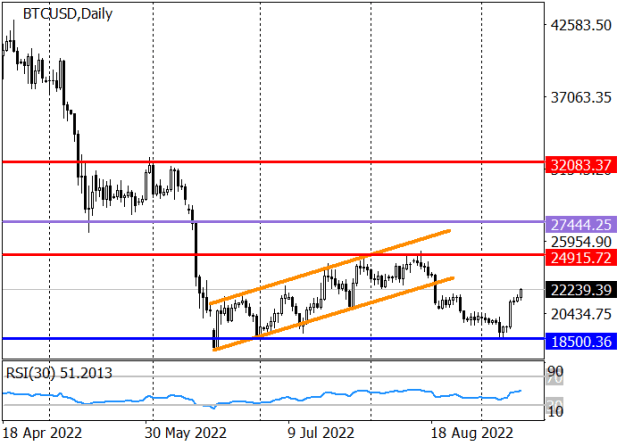The image size is (625, 446).
Task: Click the 18 Aug 2022 date label
Action: click(x=473, y=433)
